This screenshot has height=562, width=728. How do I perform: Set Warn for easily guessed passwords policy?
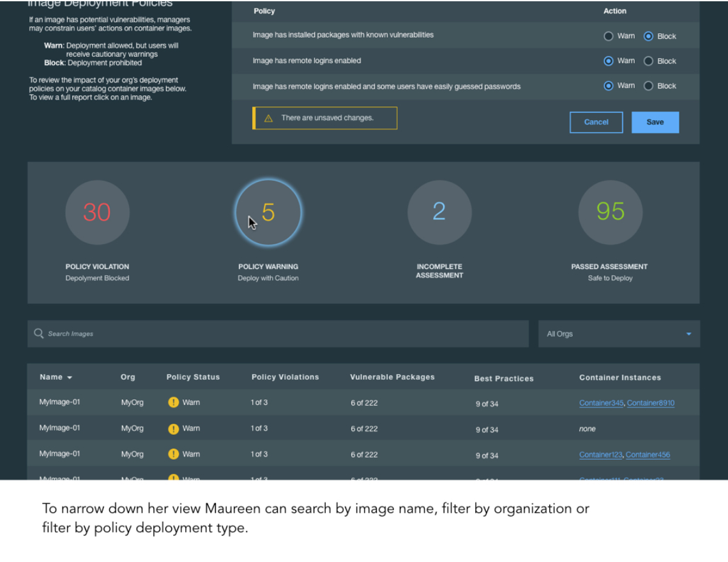click(x=608, y=86)
